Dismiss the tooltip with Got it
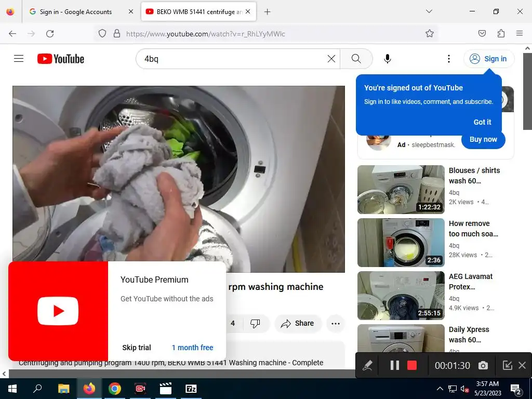532x399 pixels. 482,122
